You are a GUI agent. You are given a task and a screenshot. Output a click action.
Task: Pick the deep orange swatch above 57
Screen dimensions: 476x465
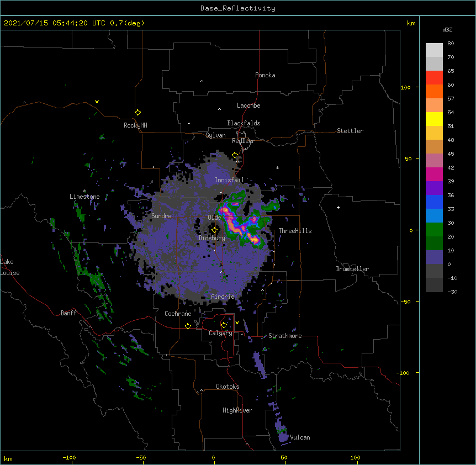(x=434, y=91)
